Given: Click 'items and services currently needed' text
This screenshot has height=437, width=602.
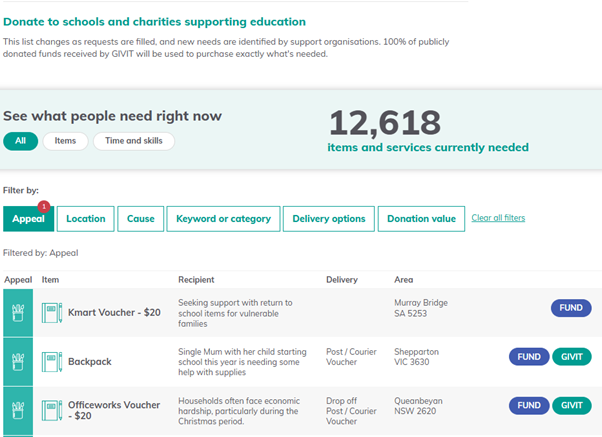Looking at the screenshot, I should (428, 147).
